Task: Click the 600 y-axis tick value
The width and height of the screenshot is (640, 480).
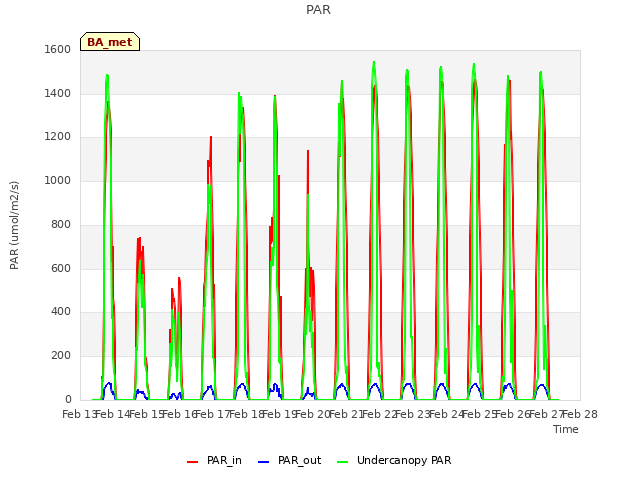Action: coord(61,268)
